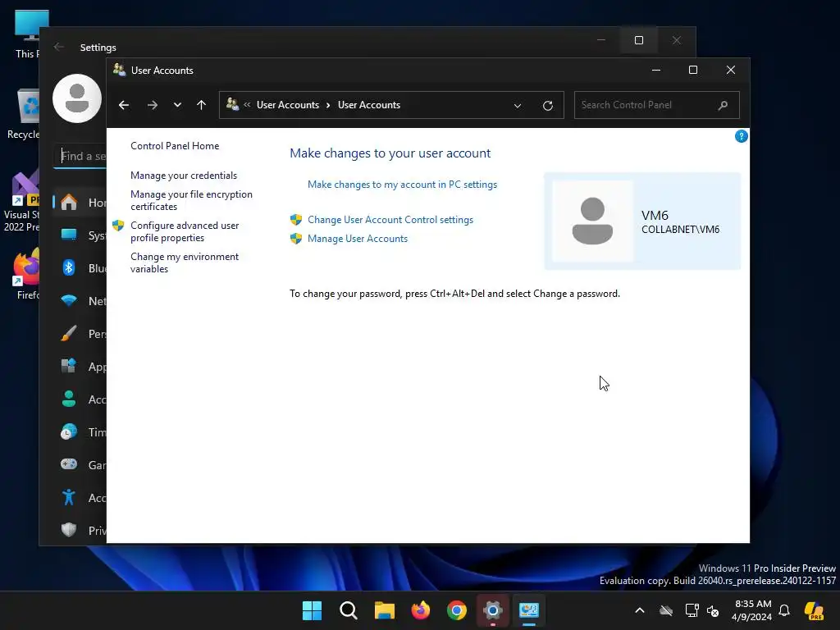
Task: Open Change User Account Control settings
Action: 390,220
